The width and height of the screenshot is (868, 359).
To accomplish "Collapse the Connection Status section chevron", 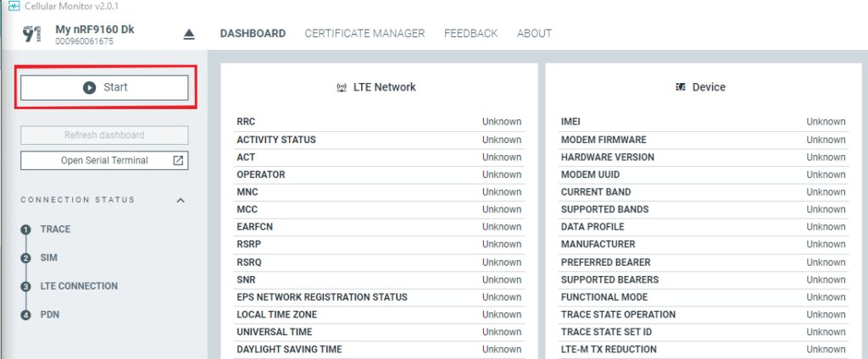I will [x=181, y=200].
